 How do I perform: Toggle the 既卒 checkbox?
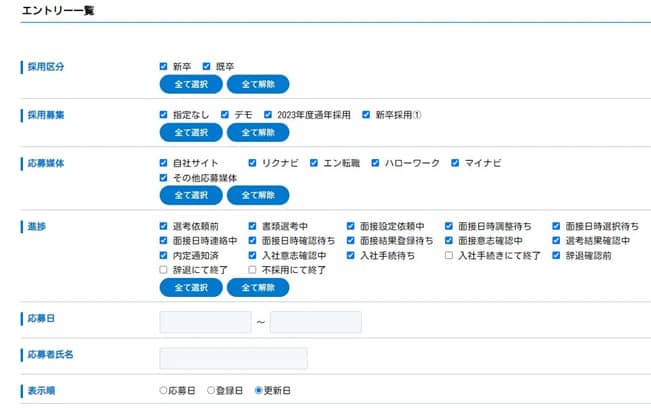point(207,66)
